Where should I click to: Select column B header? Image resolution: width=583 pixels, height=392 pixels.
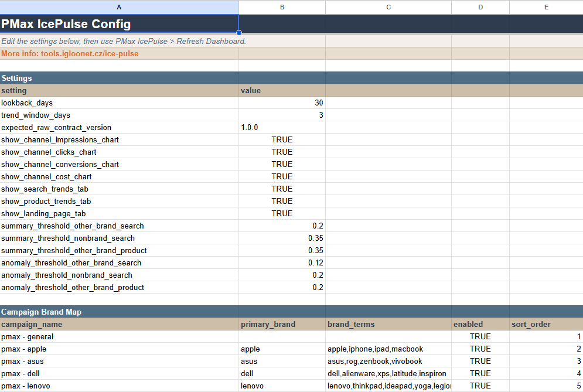pyautogui.click(x=282, y=7)
